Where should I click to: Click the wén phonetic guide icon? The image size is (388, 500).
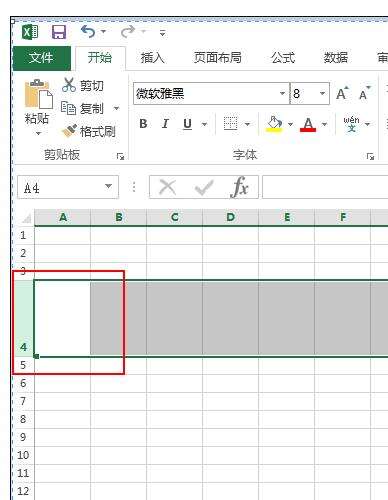(351, 124)
